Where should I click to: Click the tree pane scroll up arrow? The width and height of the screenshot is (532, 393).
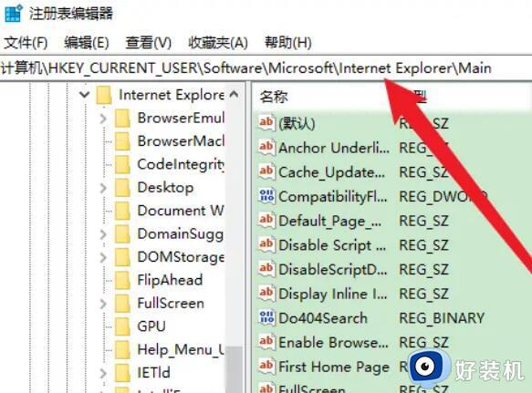click(x=235, y=95)
